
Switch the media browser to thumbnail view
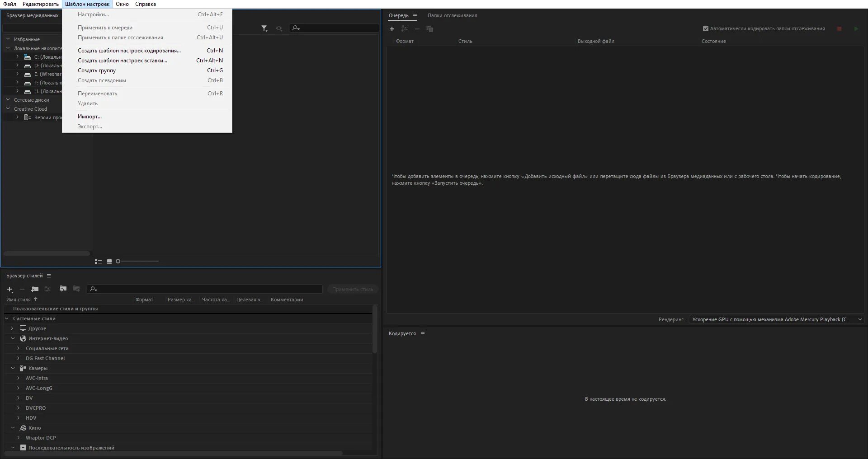pos(109,262)
